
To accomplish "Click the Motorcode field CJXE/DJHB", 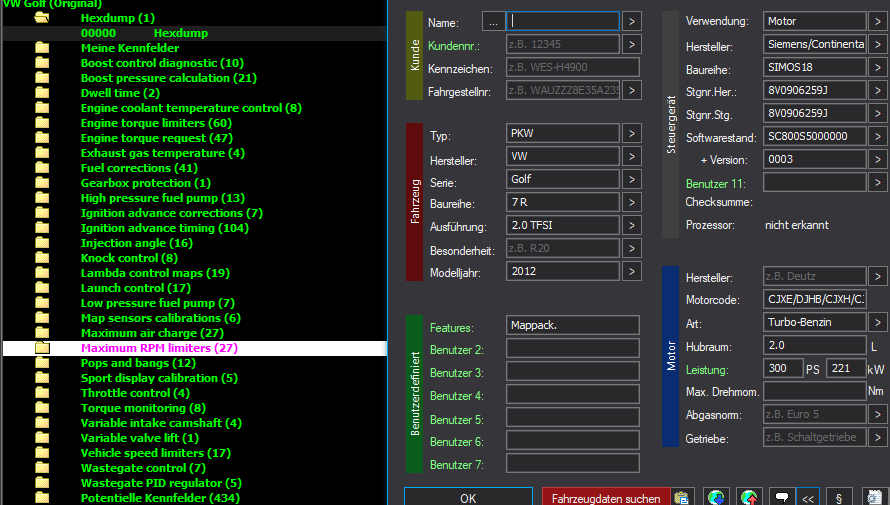I will tap(815, 299).
